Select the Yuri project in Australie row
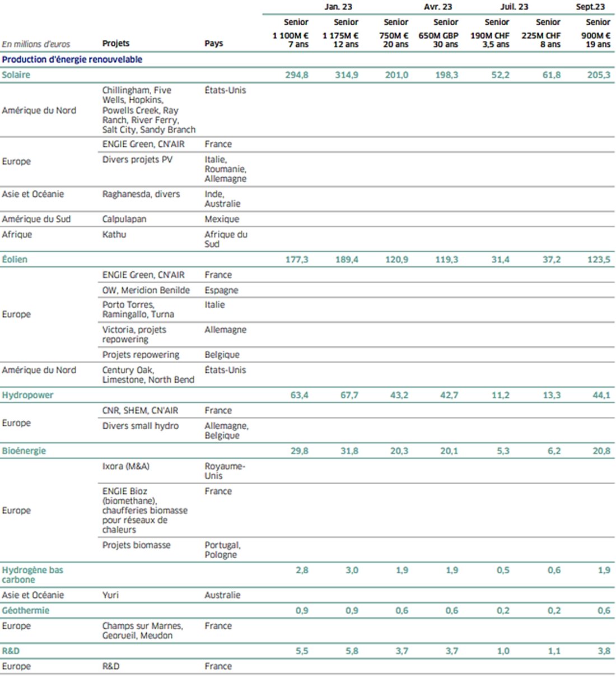Image resolution: width=616 pixels, height=677 pixels. (x=110, y=595)
